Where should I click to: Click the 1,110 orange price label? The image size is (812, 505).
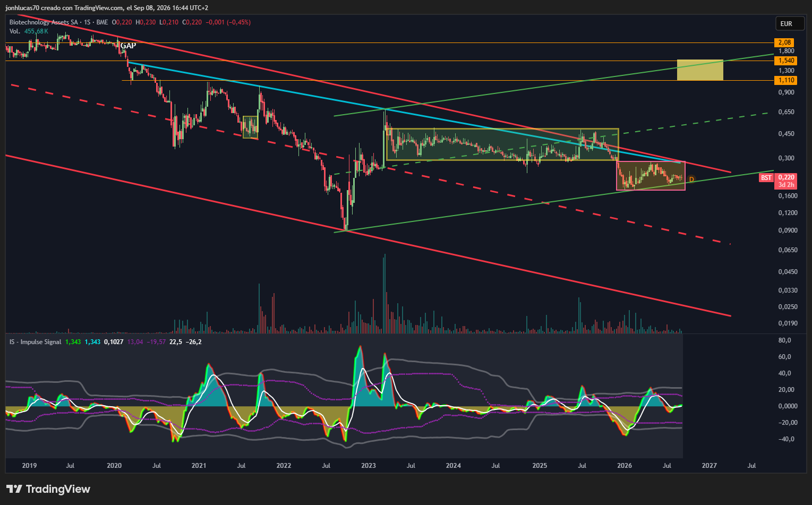click(785, 80)
